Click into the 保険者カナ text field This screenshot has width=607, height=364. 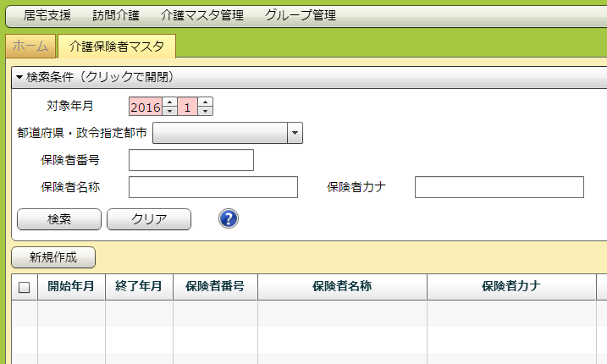[x=499, y=187]
